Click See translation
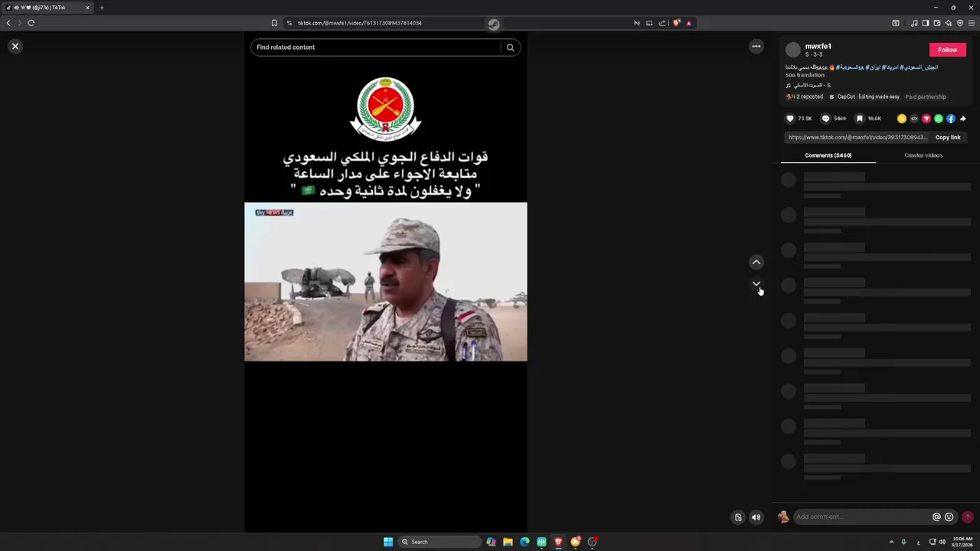980x551 pixels. point(805,75)
